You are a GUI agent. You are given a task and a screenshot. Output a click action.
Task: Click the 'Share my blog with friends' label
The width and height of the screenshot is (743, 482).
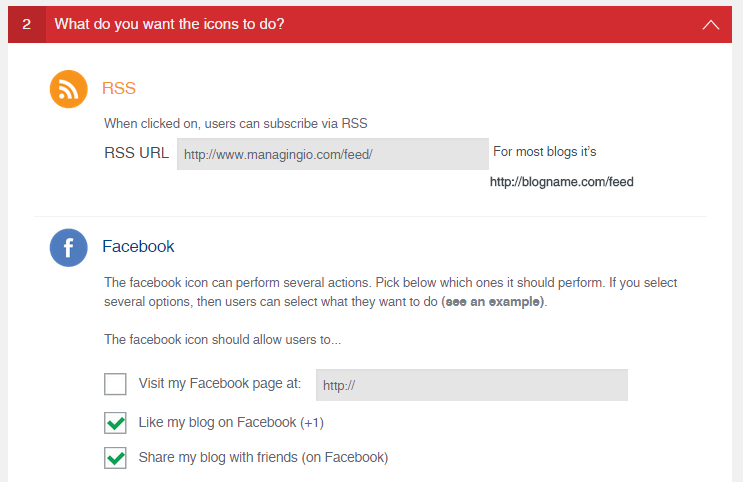(x=263, y=458)
